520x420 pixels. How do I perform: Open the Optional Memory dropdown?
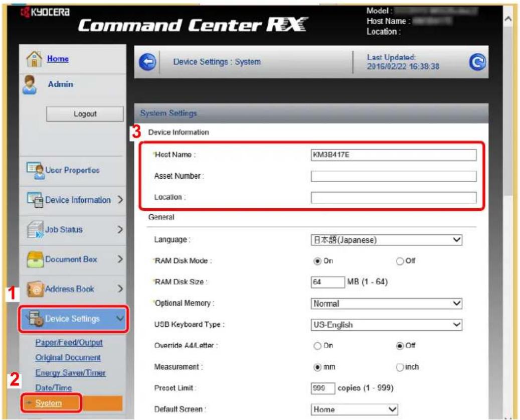pyautogui.click(x=386, y=304)
